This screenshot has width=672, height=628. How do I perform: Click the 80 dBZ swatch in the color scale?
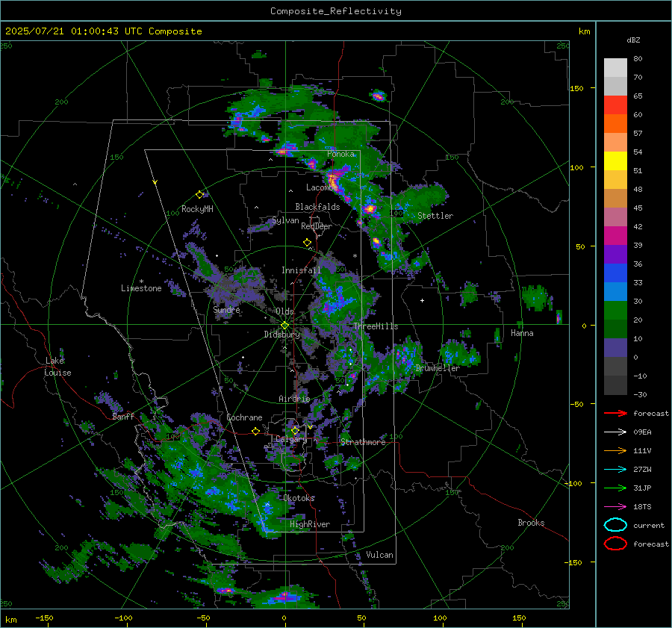[x=615, y=67]
